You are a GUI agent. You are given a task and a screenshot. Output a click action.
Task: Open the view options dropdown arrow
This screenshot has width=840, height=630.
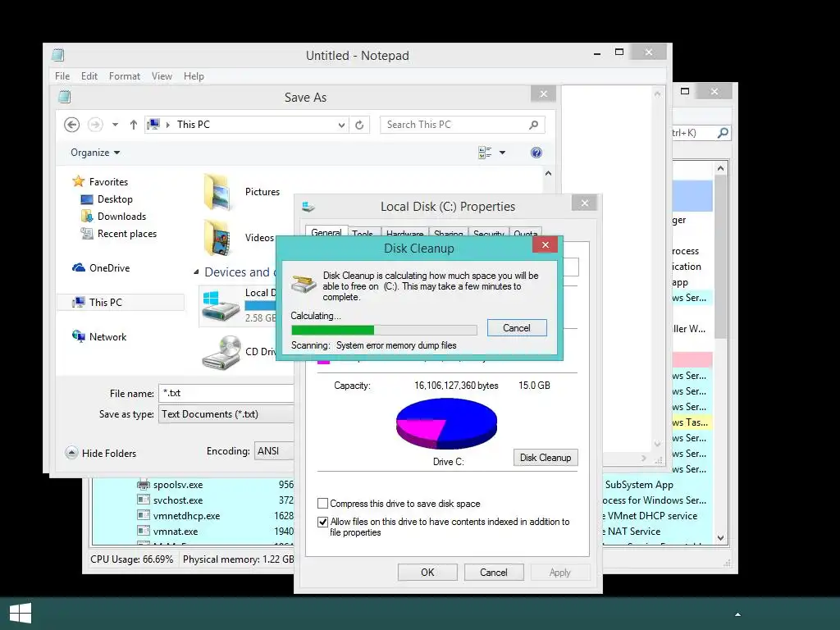tap(503, 153)
